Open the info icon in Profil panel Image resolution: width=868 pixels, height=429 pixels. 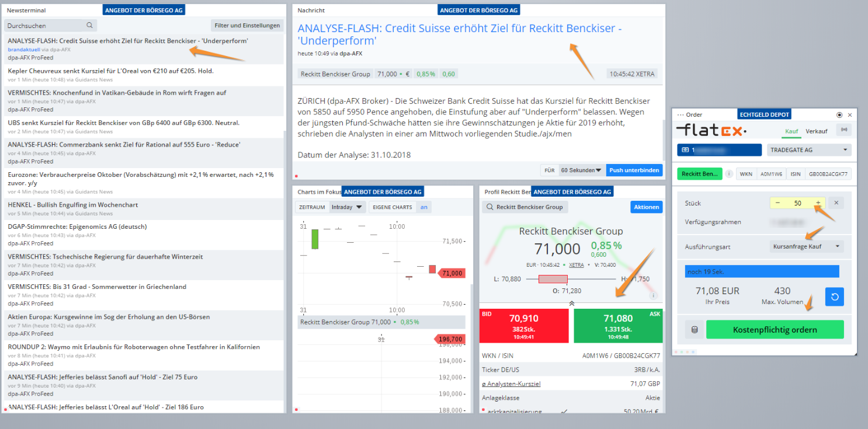[654, 295]
